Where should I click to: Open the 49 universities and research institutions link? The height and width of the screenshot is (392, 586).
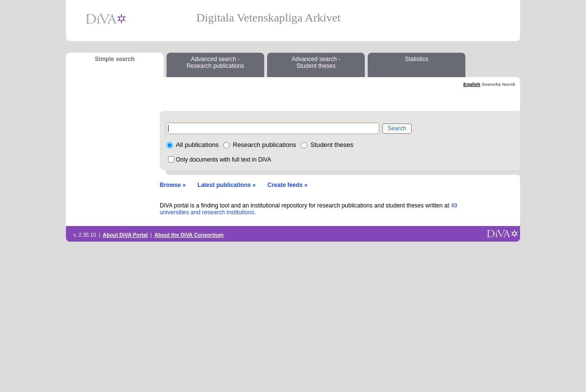[x=207, y=212]
